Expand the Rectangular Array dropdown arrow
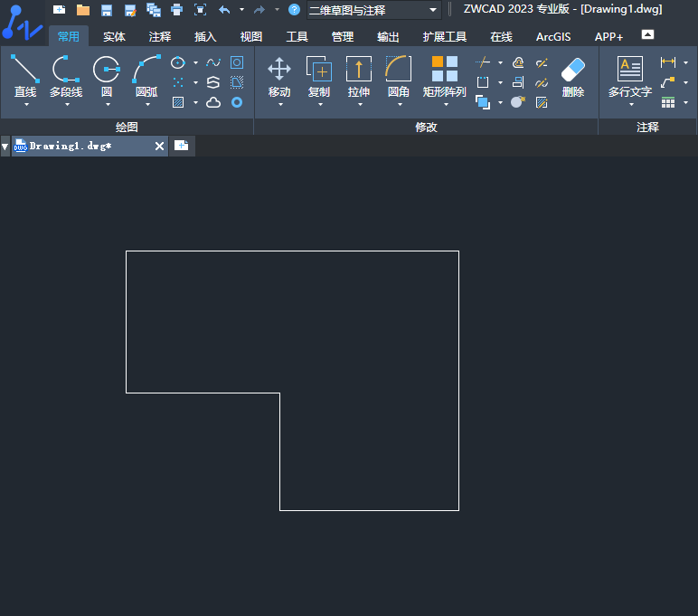Viewport: 698px width, 616px height. coord(446,105)
